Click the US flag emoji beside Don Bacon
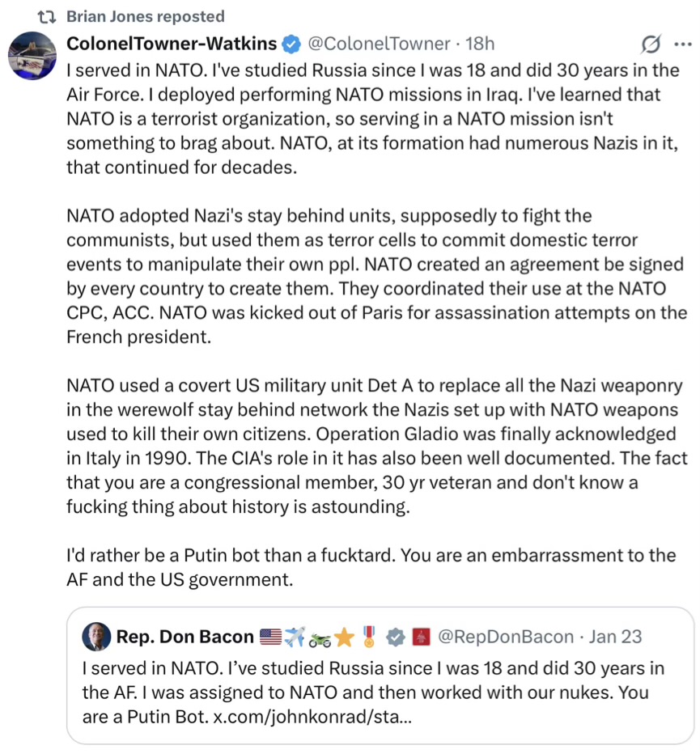Viewport: 700px width, 754px height. coord(269,637)
